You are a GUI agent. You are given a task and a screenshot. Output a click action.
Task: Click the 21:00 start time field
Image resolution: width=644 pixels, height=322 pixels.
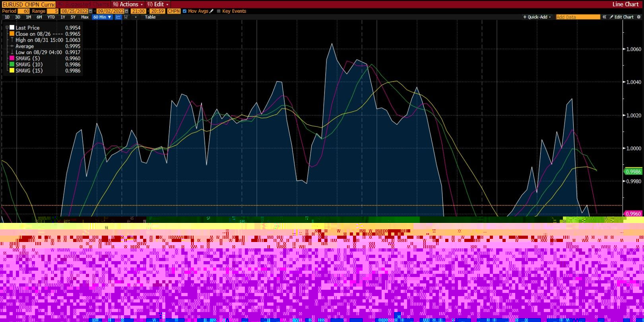(x=138, y=11)
